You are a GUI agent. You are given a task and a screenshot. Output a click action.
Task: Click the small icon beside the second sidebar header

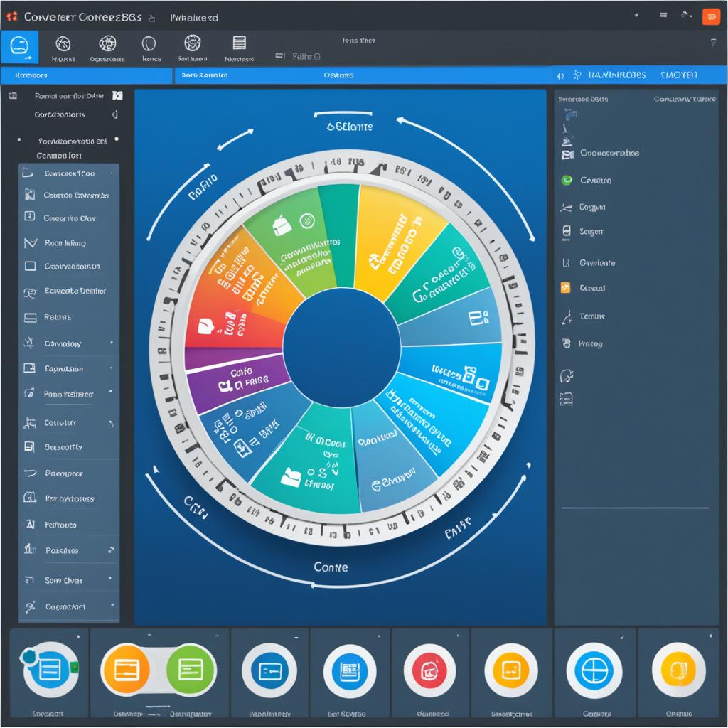click(114, 114)
